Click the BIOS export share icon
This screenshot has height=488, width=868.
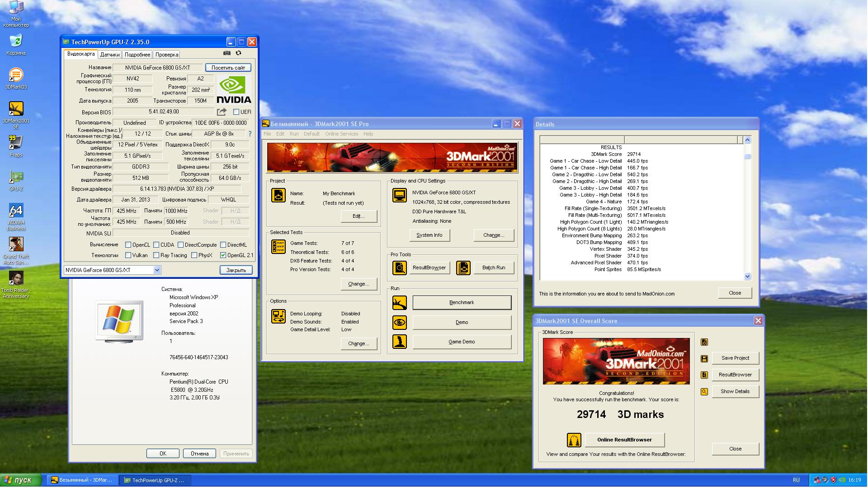tap(222, 112)
